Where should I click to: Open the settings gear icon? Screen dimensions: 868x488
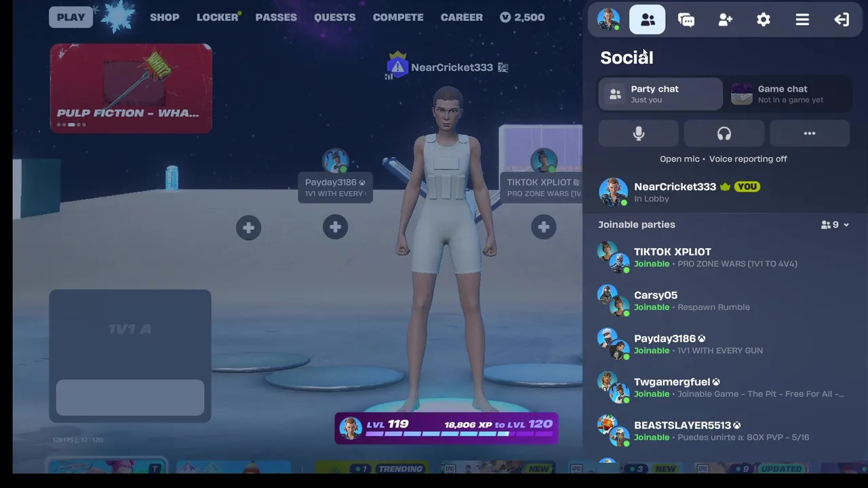tap(764, 20)
